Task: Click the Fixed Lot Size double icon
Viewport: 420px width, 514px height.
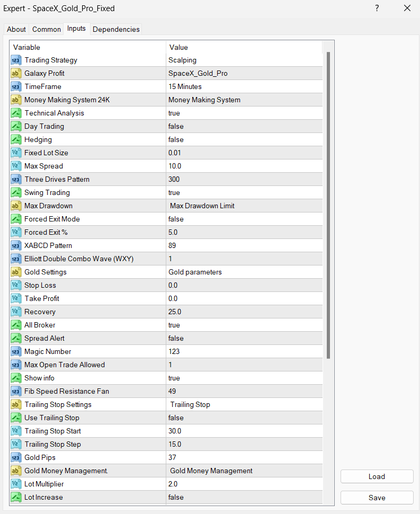Action: pyautogui.click(x=16, y=153)
